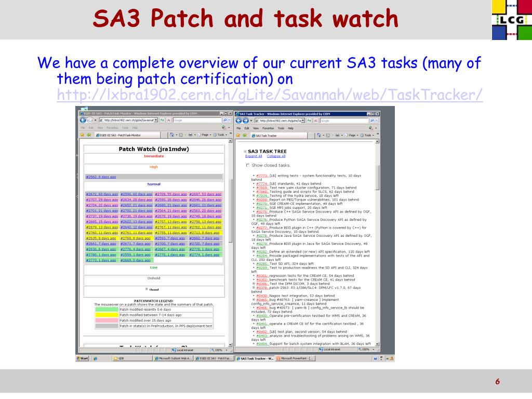Click Home icon in PatchTask-Monitor toolbar

click(171, 135)
